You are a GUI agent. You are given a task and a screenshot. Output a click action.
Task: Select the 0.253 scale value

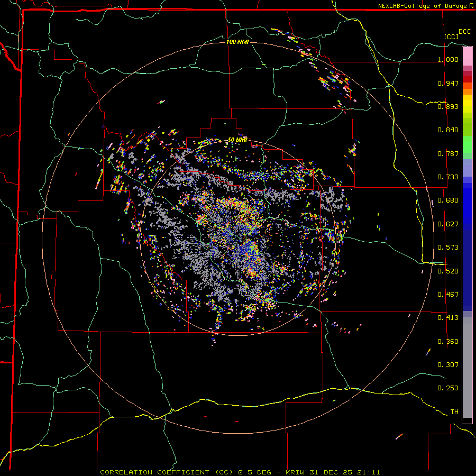tap(448, 388)
